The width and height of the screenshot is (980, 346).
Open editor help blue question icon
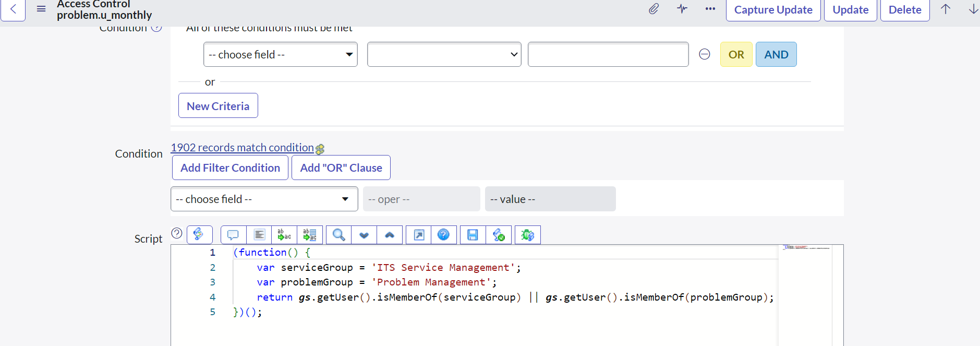pos(444,235)
